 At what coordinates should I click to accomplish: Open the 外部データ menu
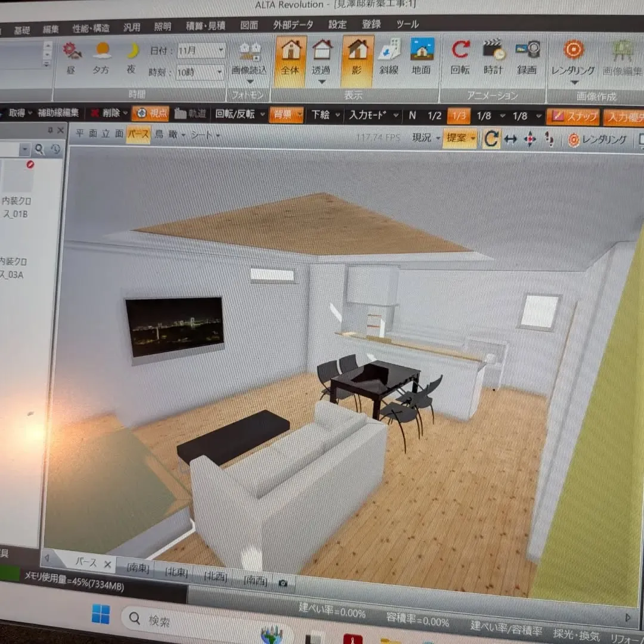click(293, 24)
